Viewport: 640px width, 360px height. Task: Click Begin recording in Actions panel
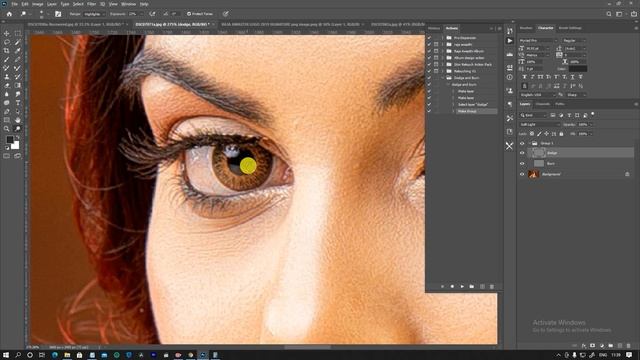click(452, 287)
